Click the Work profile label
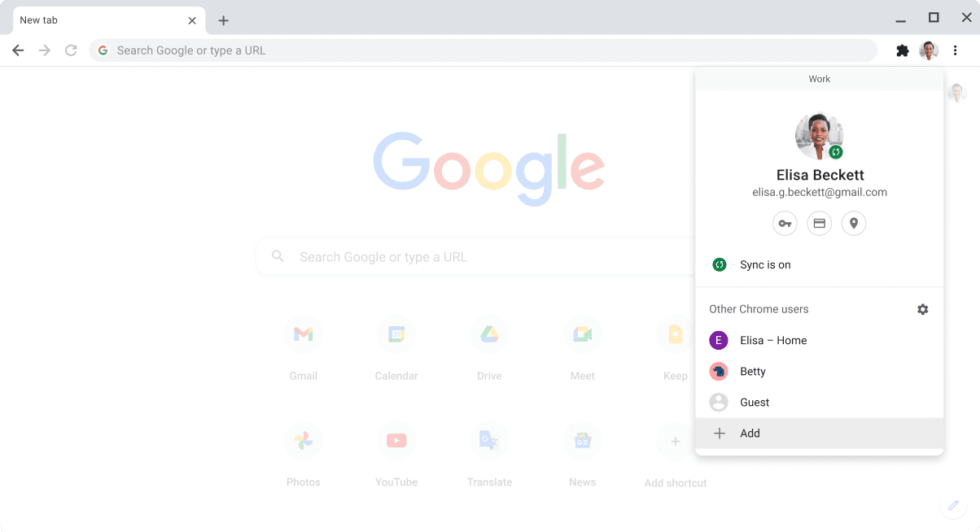Screen dimensions: 980x532 pyautogui.click(x=819, y=79)
